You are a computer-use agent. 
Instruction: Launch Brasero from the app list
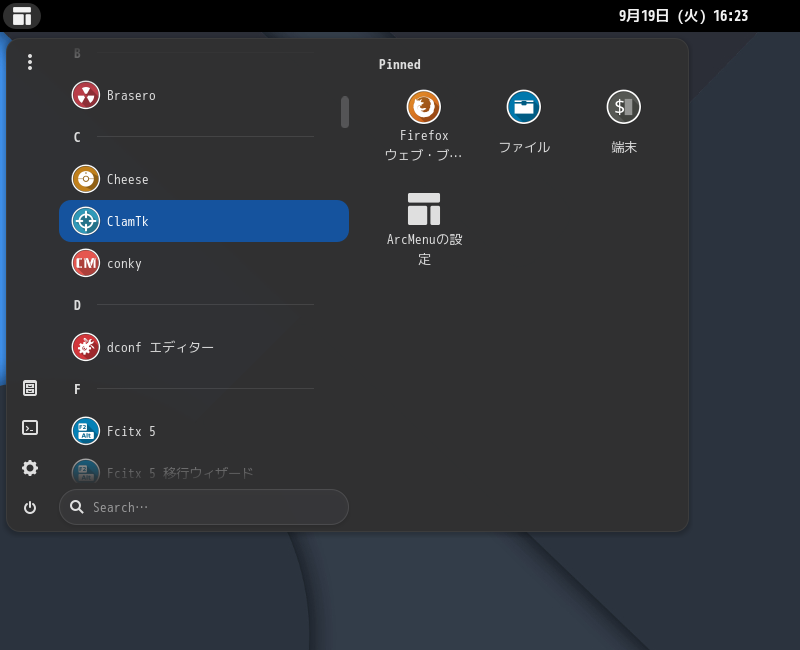(x=204, y=95)
